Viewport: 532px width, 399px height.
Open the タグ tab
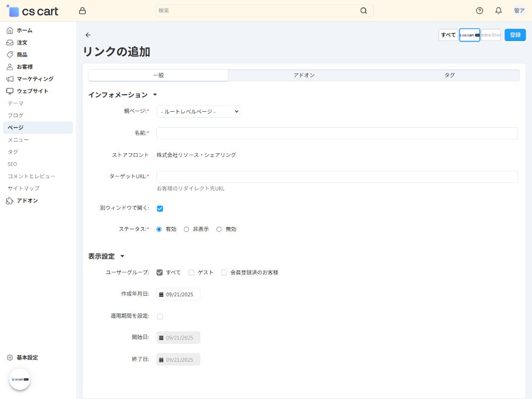coord(449,75)
